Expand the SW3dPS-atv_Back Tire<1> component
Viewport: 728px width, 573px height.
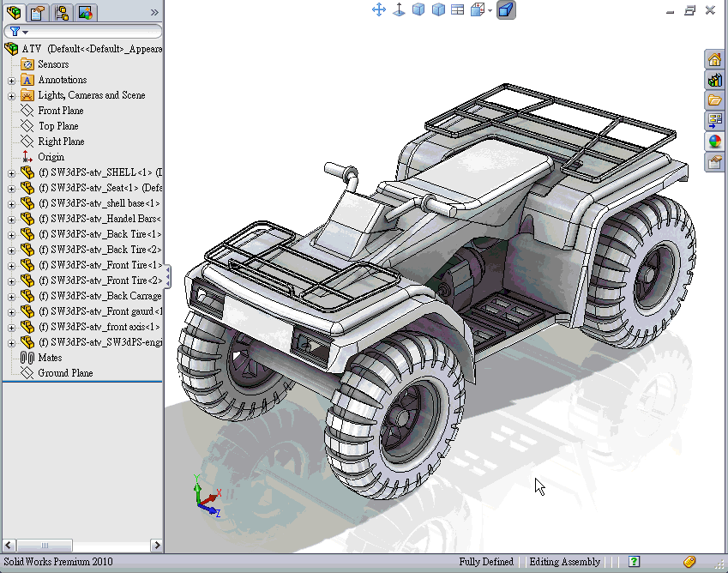pyautogui.click(x=11, y=235)
